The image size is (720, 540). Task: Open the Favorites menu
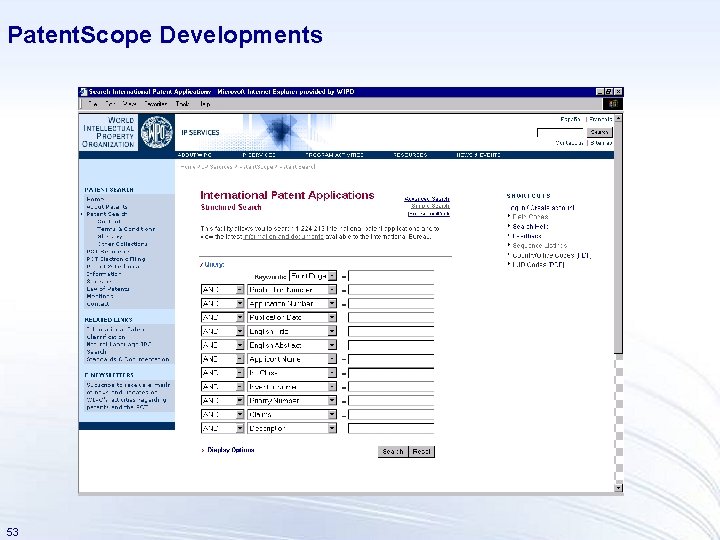[x=155, y=104]
